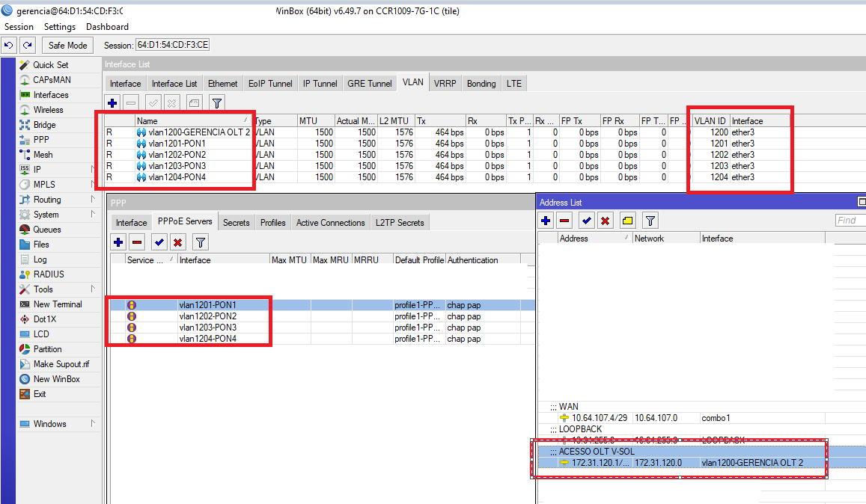Screen dimensions: 866x504
Task: Open New Terminal
Action: pos(58,304)
